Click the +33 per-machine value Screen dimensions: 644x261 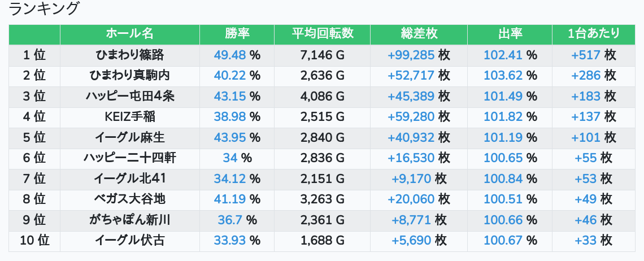586,241
